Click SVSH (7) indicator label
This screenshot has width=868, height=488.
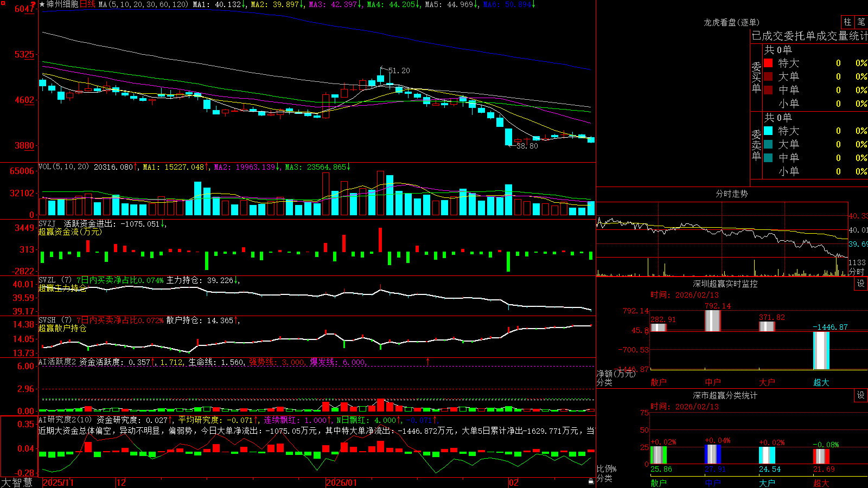(x=55, y=320)
